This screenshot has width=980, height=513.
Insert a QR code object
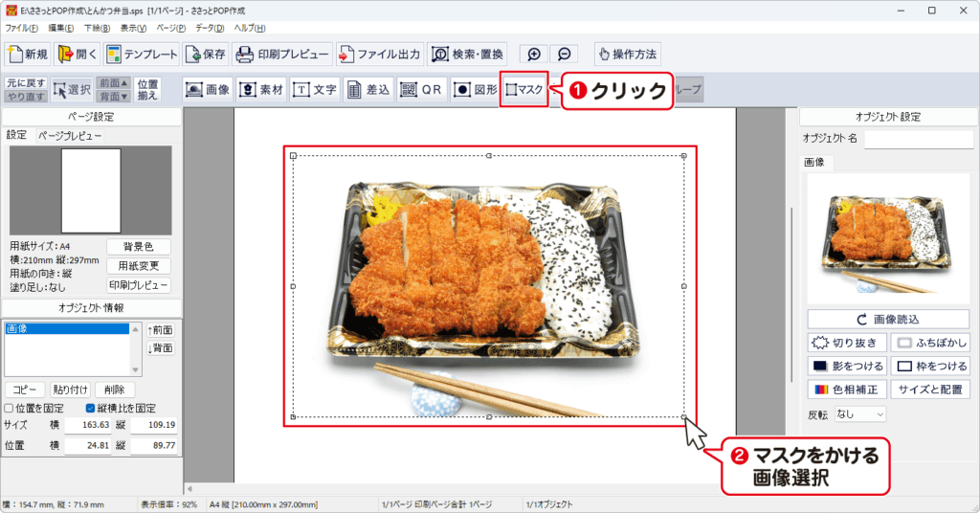click(x=420, y=90)
